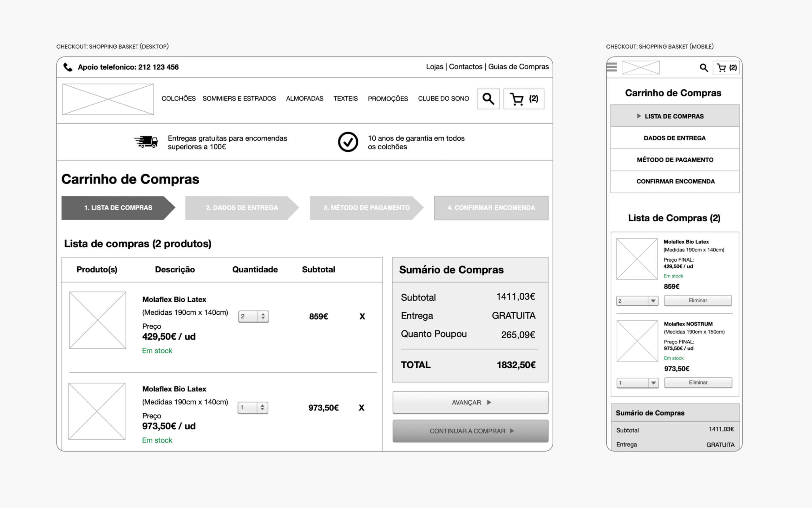The height and width of the screenshot is (508, 812).
Task: Open the TEXTEIS menu
Action: [x=346, y=98]
